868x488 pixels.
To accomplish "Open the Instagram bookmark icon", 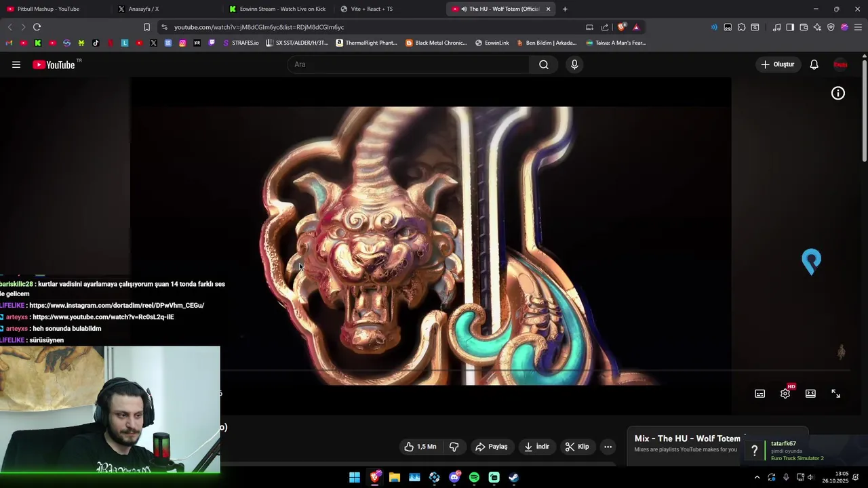I will (x=182, y=43).
